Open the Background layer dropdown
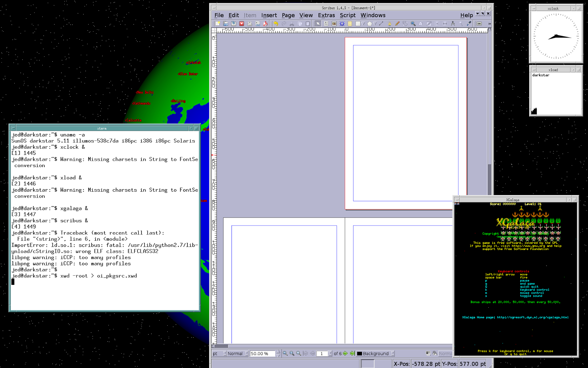Image resolution: width=588 pixels, height=368 pixels. pos(376,354)
